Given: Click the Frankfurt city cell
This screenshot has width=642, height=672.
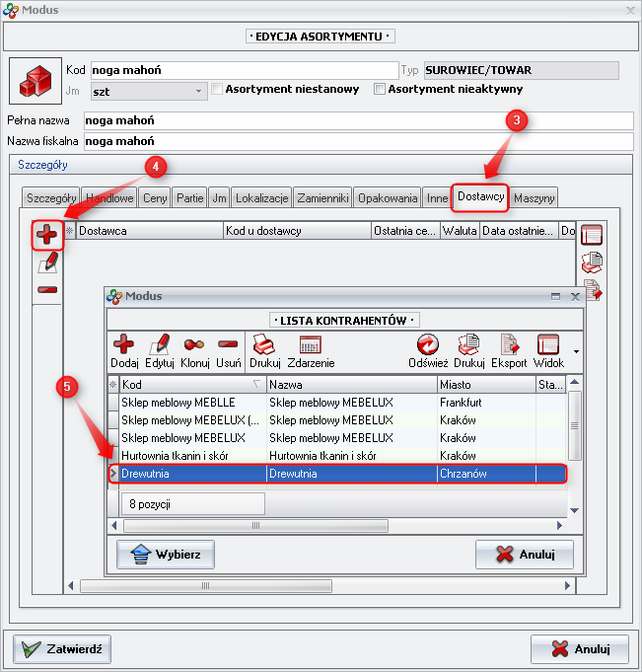Looking at the screenshot, I should point(486,403).
